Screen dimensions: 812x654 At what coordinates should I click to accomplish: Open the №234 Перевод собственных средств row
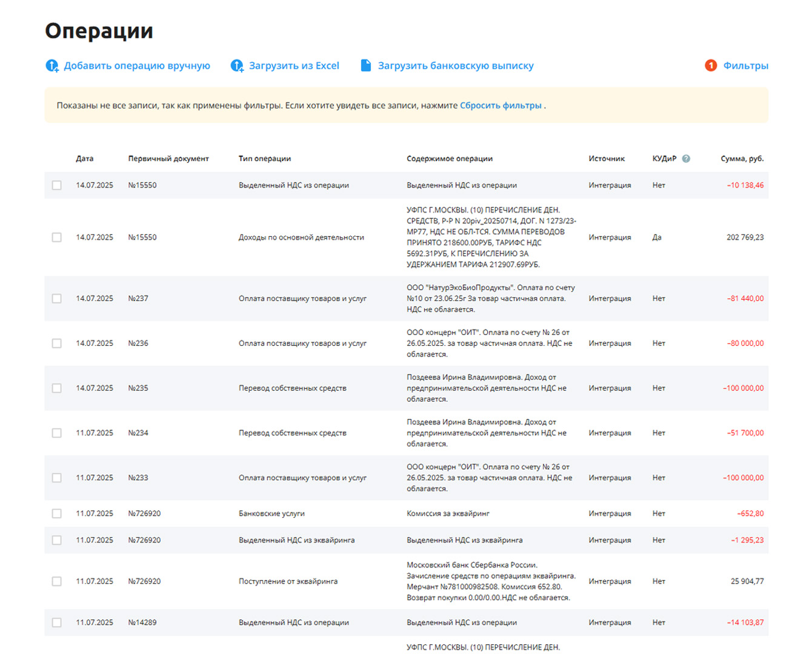407,433
